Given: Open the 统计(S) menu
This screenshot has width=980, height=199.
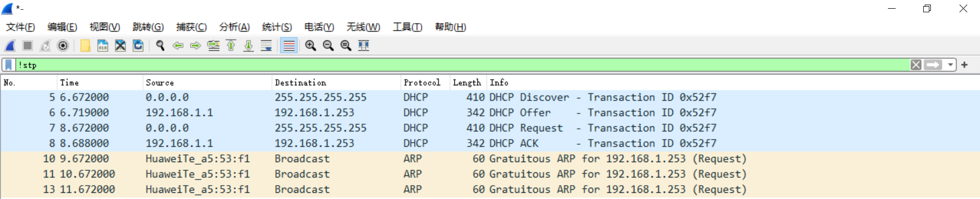Looking at the screenshot, I should coord(277,27).
